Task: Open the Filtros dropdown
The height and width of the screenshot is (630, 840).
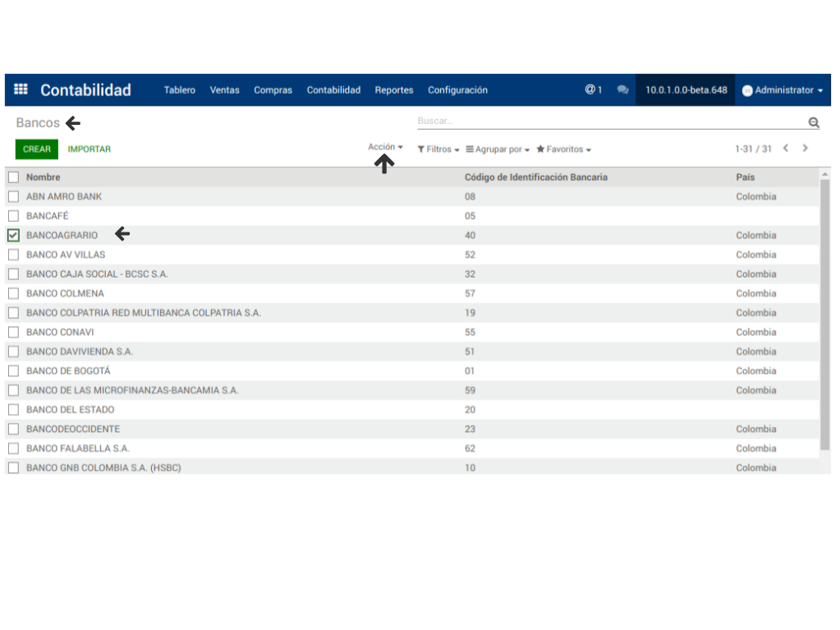Action: point(438,149)
